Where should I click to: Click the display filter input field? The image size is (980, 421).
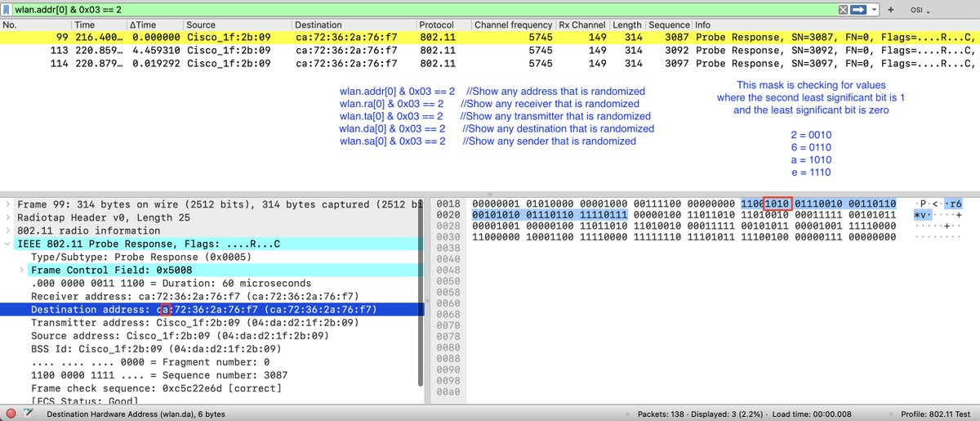click(425, 9)
